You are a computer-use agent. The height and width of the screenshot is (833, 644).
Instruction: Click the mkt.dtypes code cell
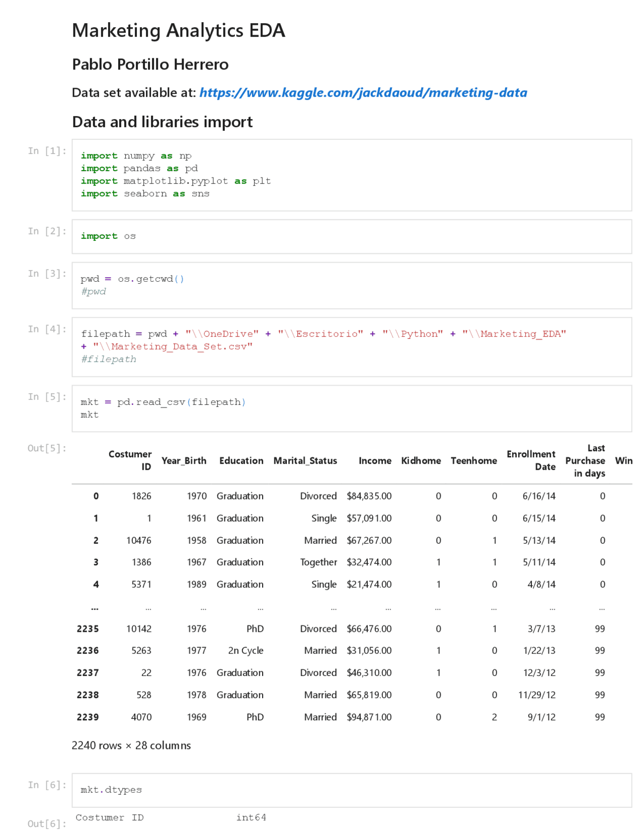[x=351, y=790]
